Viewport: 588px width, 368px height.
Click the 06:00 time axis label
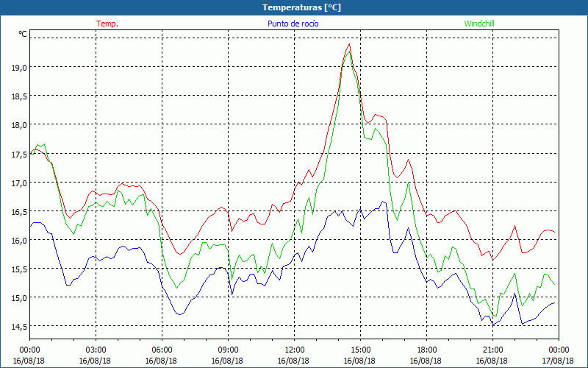[162, 350]
